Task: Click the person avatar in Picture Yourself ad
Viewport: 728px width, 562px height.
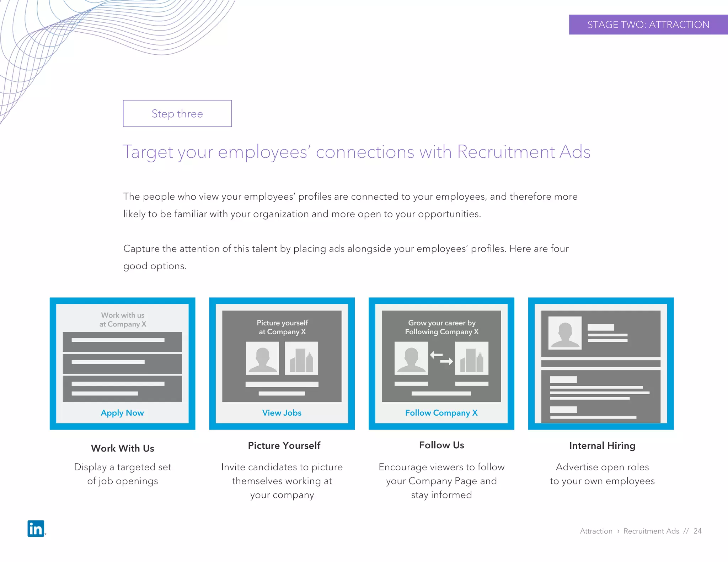Action: pos(262,358)
